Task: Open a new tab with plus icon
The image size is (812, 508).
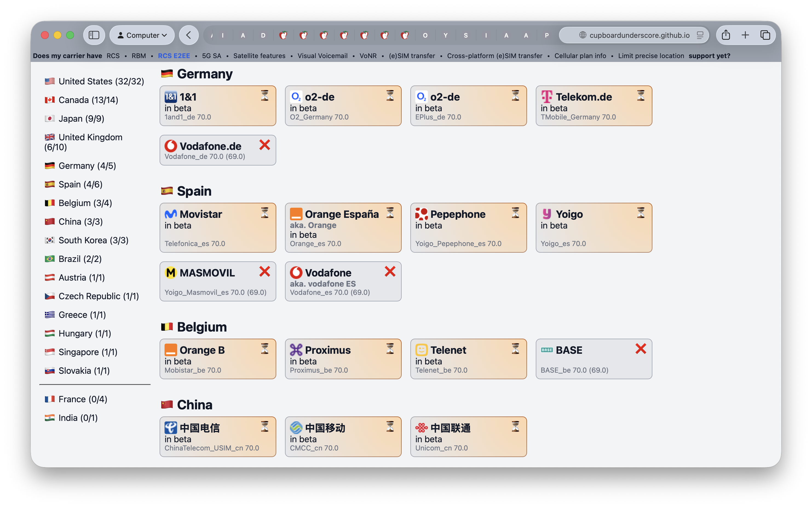Action: [745, 35]
